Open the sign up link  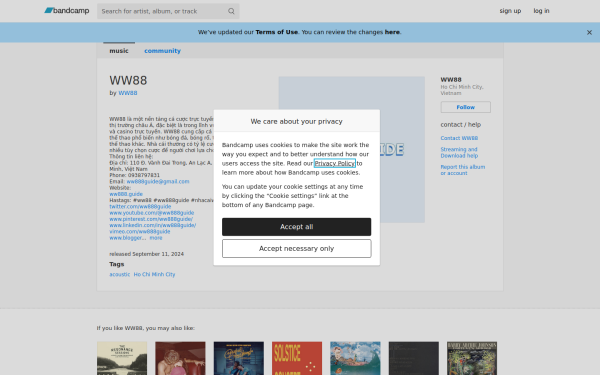(x=510, y=11)
